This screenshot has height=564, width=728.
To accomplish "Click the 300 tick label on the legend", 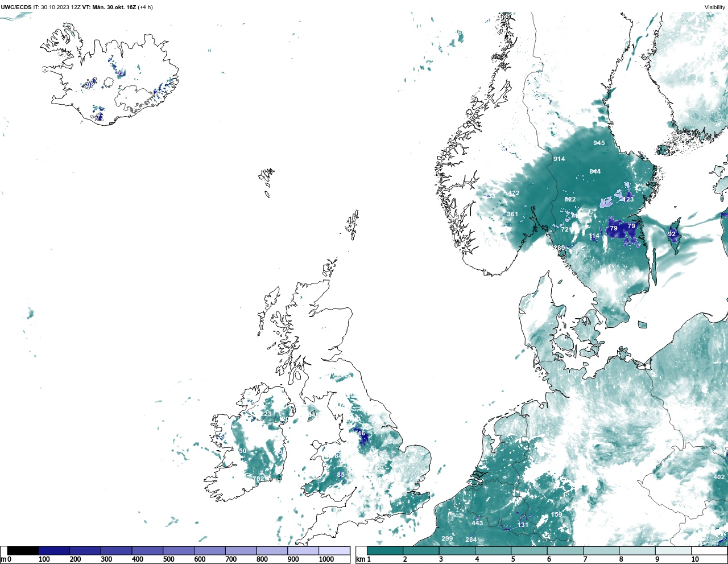I will (x=106, y=559).
